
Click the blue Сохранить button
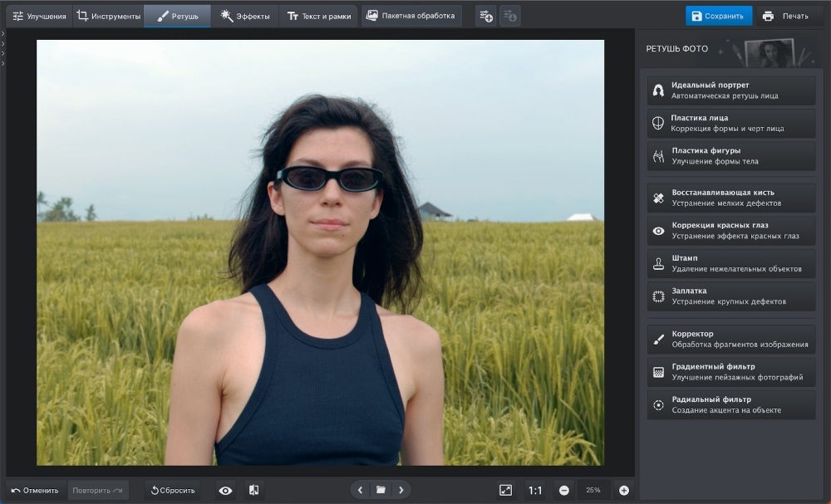(719, 16)
